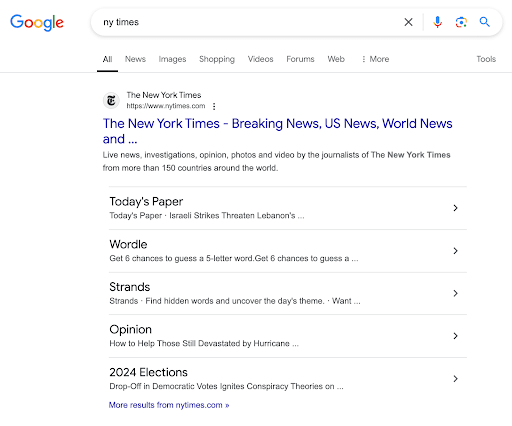The image size is (512, 426).
Task: Start voice search with the microphone icon
Action: (437, 22)
